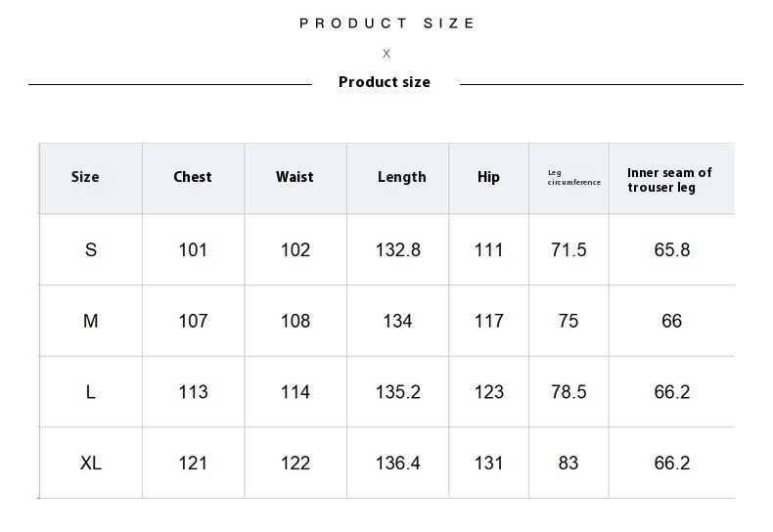This screenshot has width=773, height=532.
Task: Click the Length column header
Action: [x=401, y=177]
